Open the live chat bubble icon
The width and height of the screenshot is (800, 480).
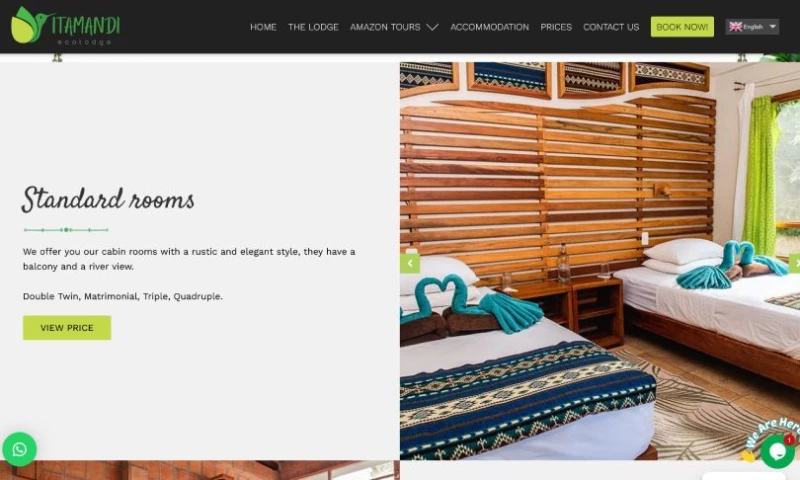pos(777,451)
